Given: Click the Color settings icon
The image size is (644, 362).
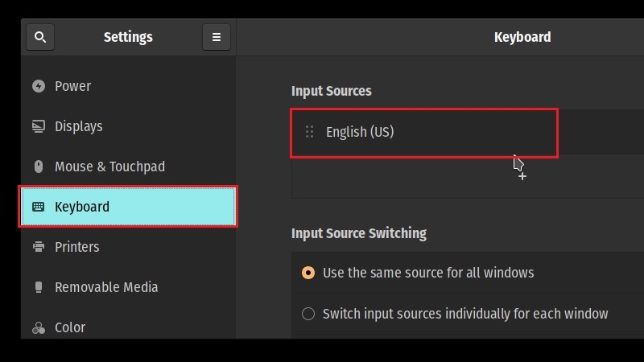Looking at the screenshot, I should 38,327.
